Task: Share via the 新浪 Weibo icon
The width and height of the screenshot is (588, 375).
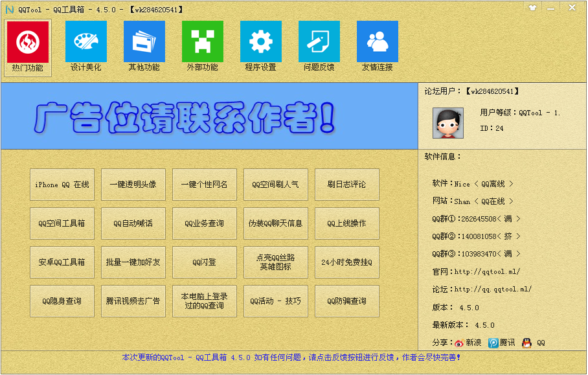Action: (459, 343)
